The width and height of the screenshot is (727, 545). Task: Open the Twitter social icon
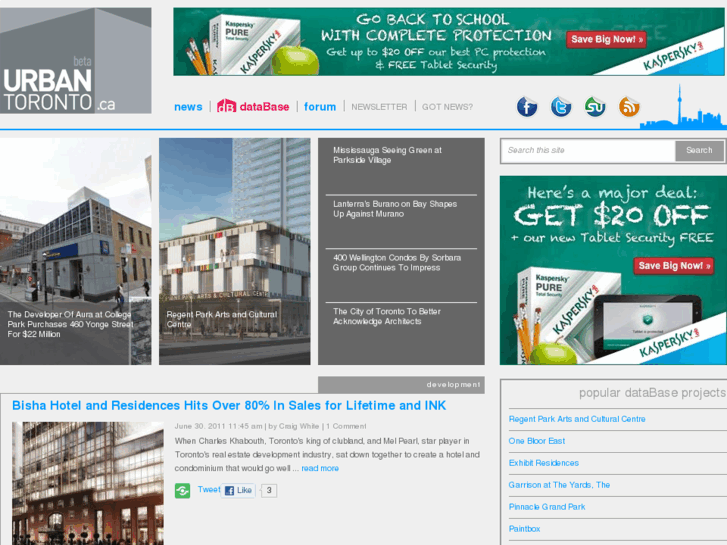point(561,107)
